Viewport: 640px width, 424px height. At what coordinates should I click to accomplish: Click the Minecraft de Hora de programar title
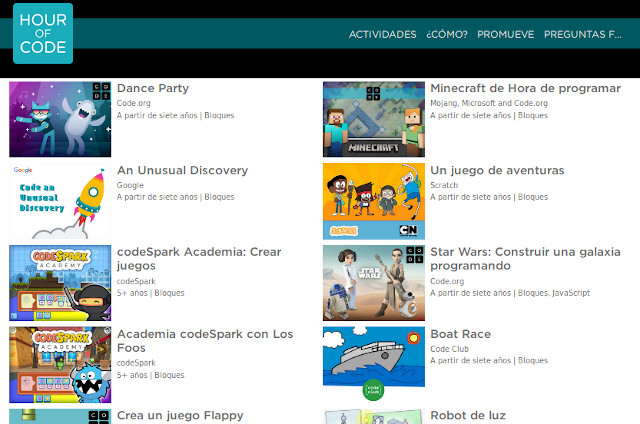pyautogui.click(x=525, y=88)
